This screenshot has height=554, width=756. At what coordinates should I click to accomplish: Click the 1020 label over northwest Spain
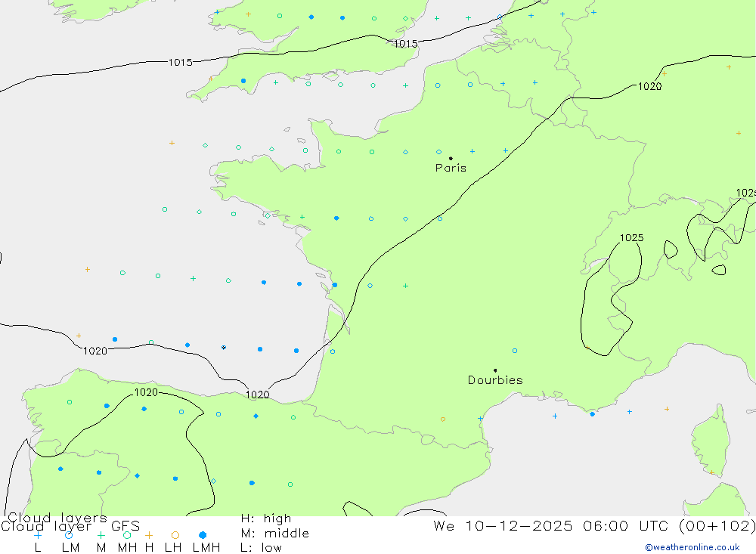(x=146, y=392)
